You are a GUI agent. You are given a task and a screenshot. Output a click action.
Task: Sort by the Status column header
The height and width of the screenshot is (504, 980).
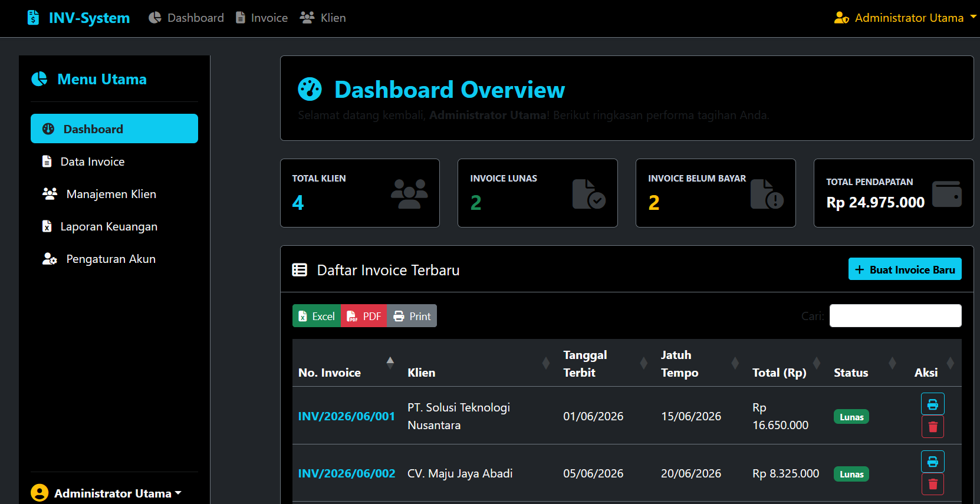pos(865,363)
